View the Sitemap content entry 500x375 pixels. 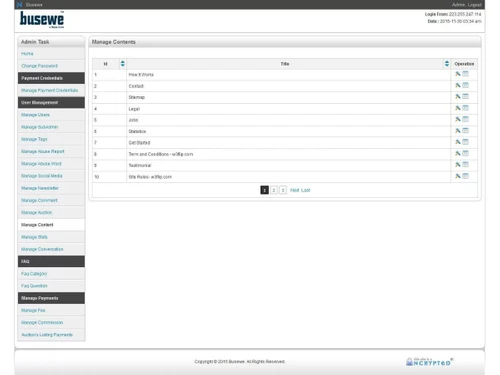click(x=465, y=97)
